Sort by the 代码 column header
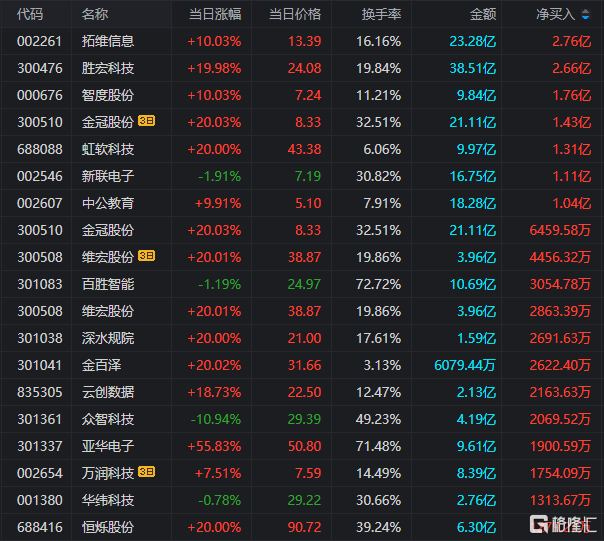Screen dimensions: 604x541 click(x=30, y=14)
